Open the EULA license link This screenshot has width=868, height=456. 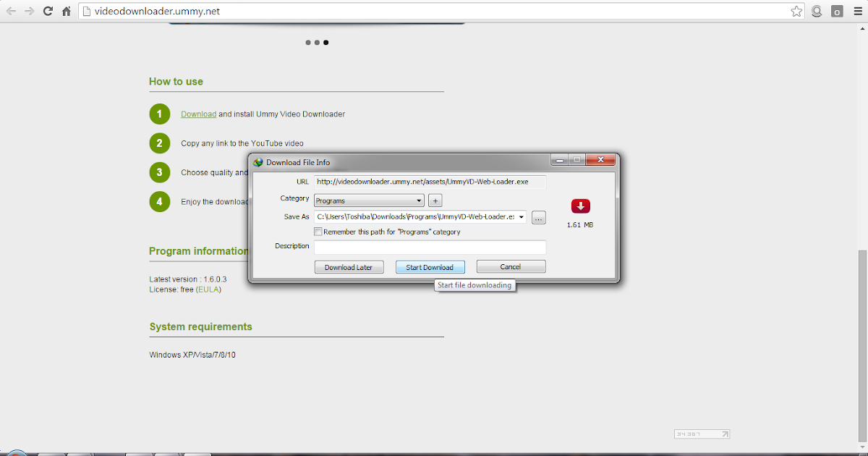tap(208, 290)
